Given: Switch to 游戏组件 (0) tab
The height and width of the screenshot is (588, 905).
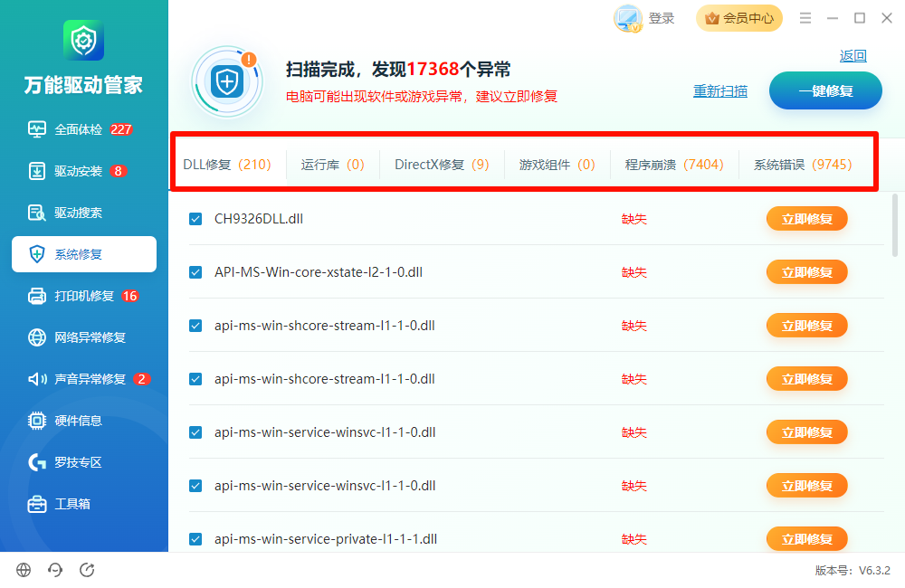Looking at the screenshot, I should [557, 165].
